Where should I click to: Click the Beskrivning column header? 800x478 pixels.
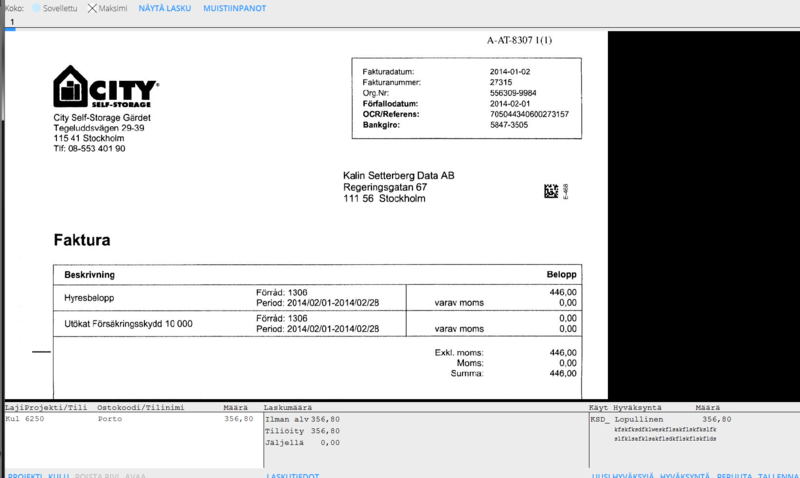pos(89,274)
